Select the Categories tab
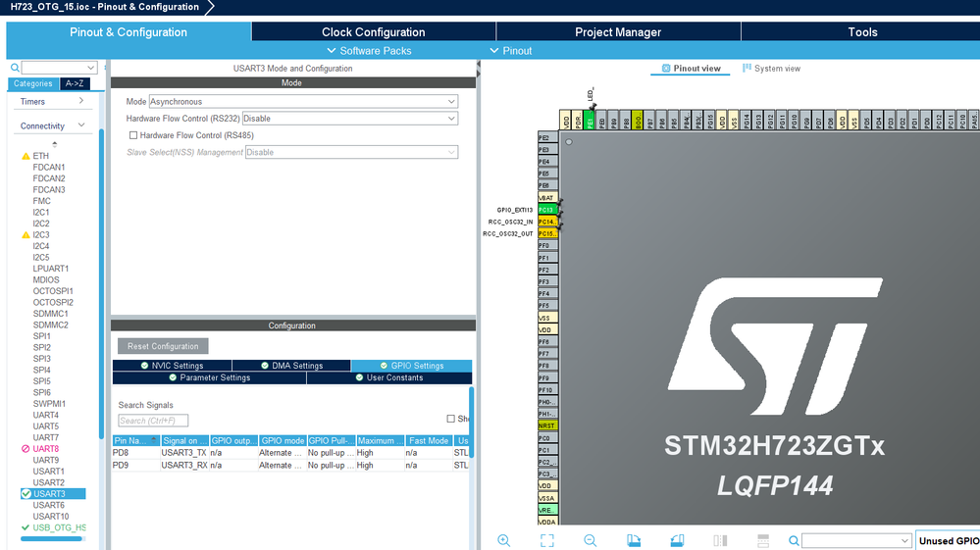The height and width of the screenshot is (550, 980). (x=33, y=83)
